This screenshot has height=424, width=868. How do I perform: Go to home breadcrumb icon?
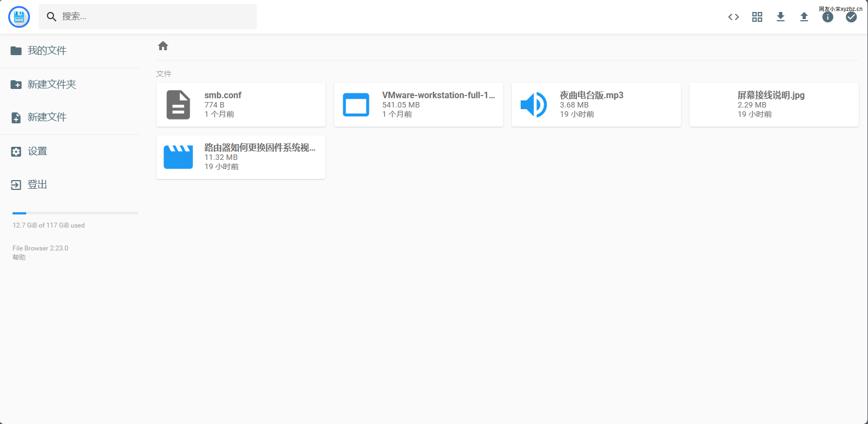(163, 46)
